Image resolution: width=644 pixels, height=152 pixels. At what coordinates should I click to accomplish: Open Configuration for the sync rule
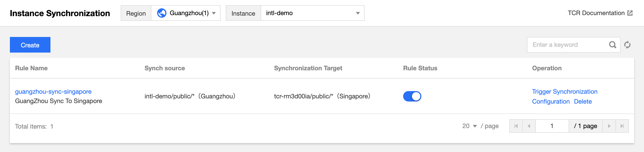(551, 102)
